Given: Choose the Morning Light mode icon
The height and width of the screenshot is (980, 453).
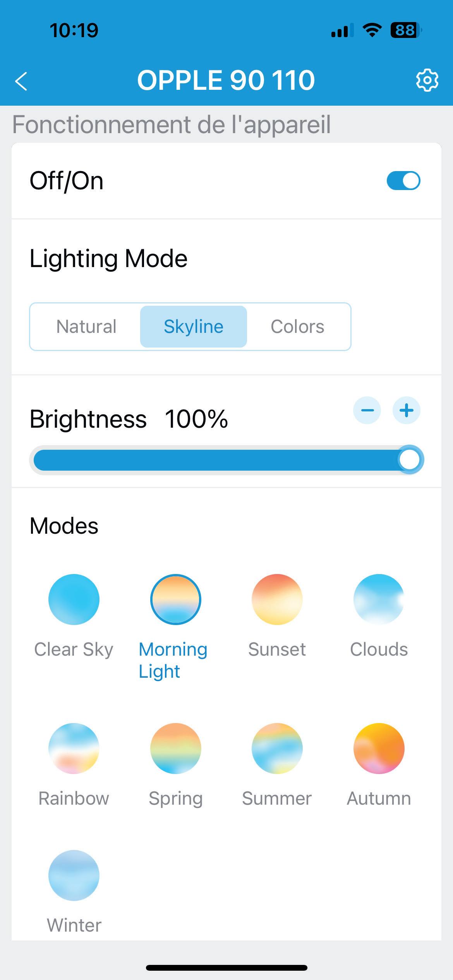Looking at the screenshot, I should [176, 599].
